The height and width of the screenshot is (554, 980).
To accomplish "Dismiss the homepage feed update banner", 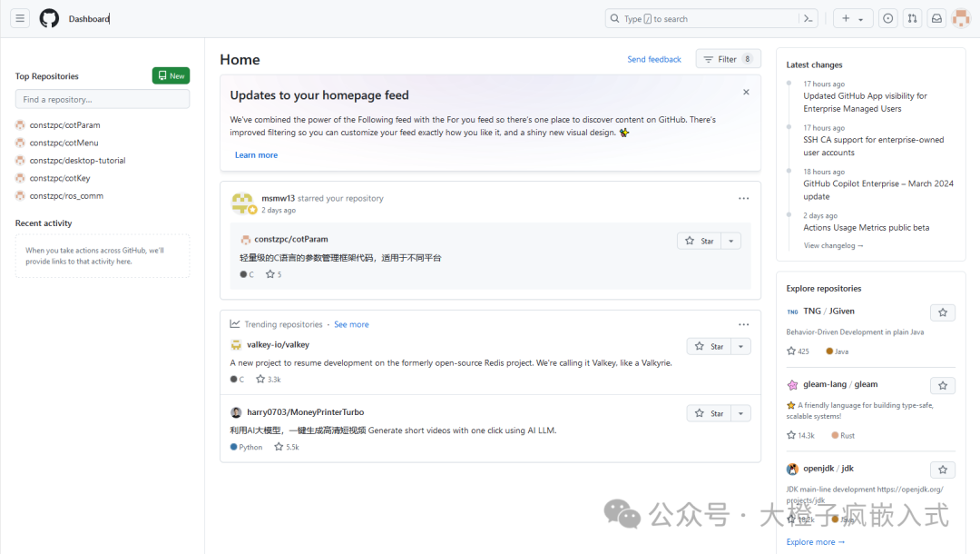I will pyautogui.click(x=746, y=92).
